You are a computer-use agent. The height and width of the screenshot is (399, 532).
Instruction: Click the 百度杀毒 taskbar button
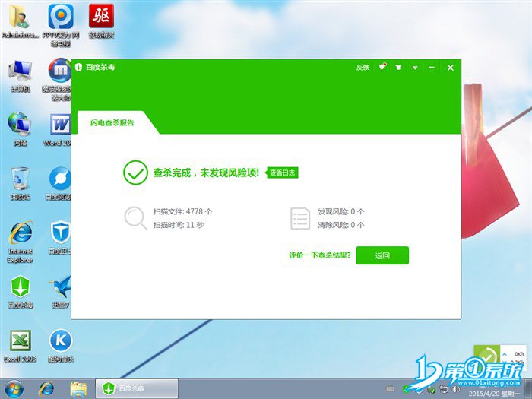pos(138,388)
